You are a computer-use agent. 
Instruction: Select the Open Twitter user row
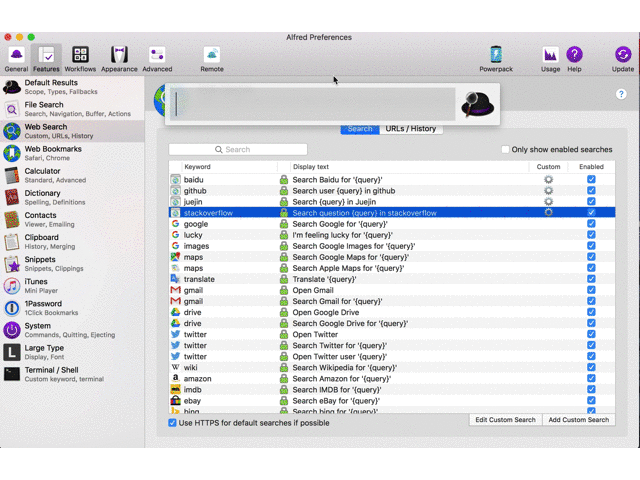pyautogui.click(x=392, y=356)
